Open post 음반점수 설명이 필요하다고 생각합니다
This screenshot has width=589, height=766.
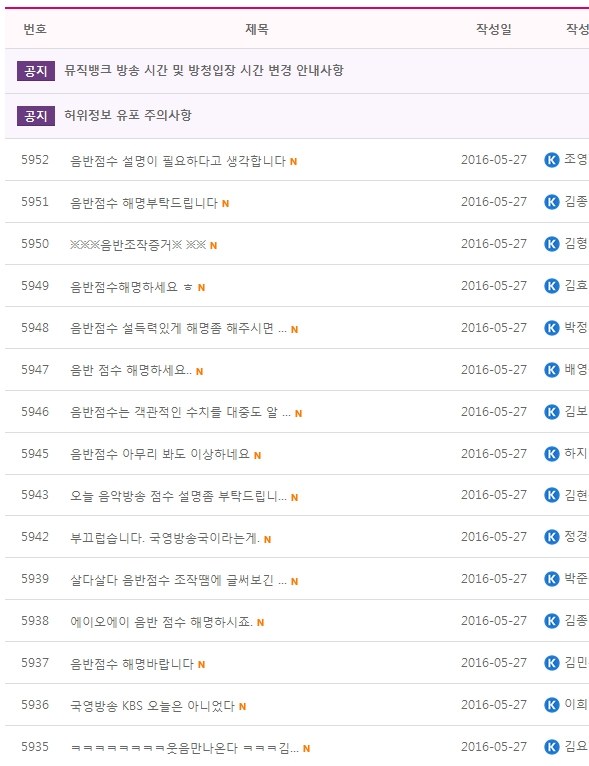[x=178, y=160]
